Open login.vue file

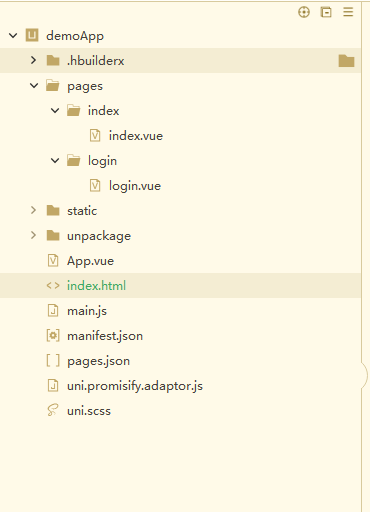point(135,186)
